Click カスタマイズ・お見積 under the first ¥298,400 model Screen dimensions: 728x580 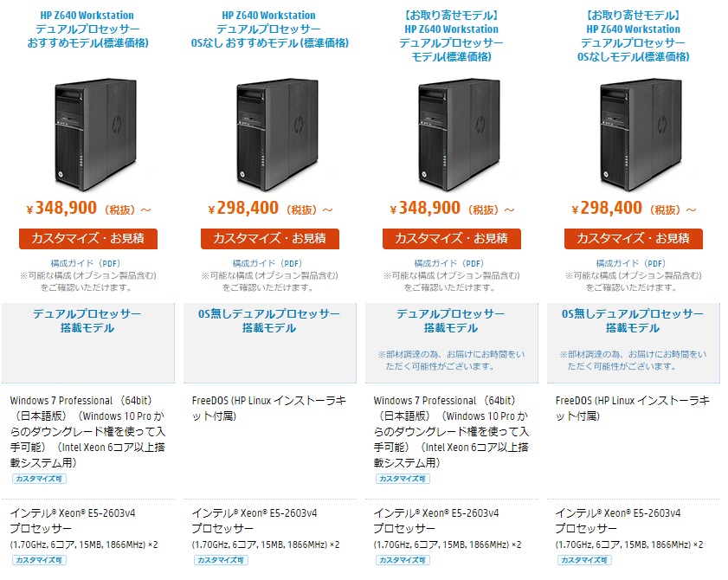[270, 239]
